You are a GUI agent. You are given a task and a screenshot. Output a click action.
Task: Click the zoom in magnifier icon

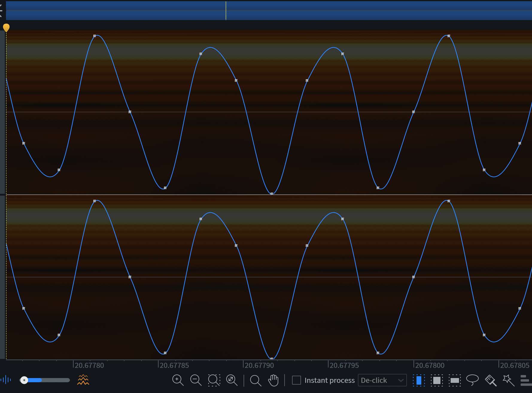pos(178,380)
